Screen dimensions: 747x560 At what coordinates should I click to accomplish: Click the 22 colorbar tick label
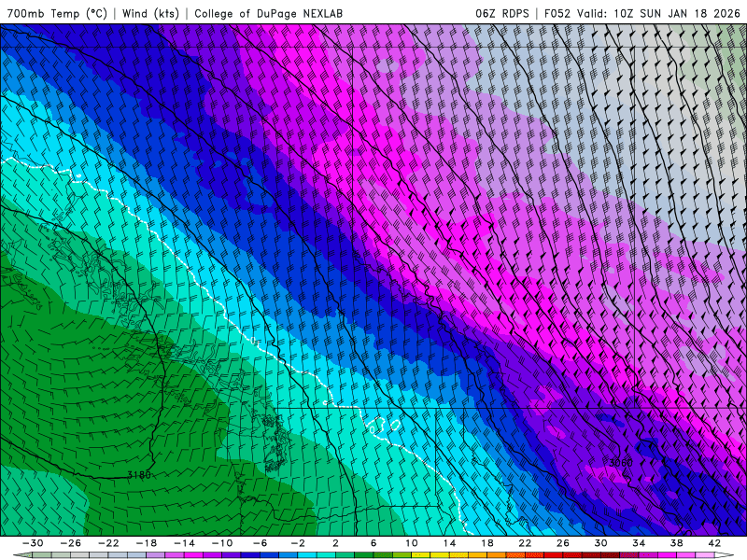525,543
